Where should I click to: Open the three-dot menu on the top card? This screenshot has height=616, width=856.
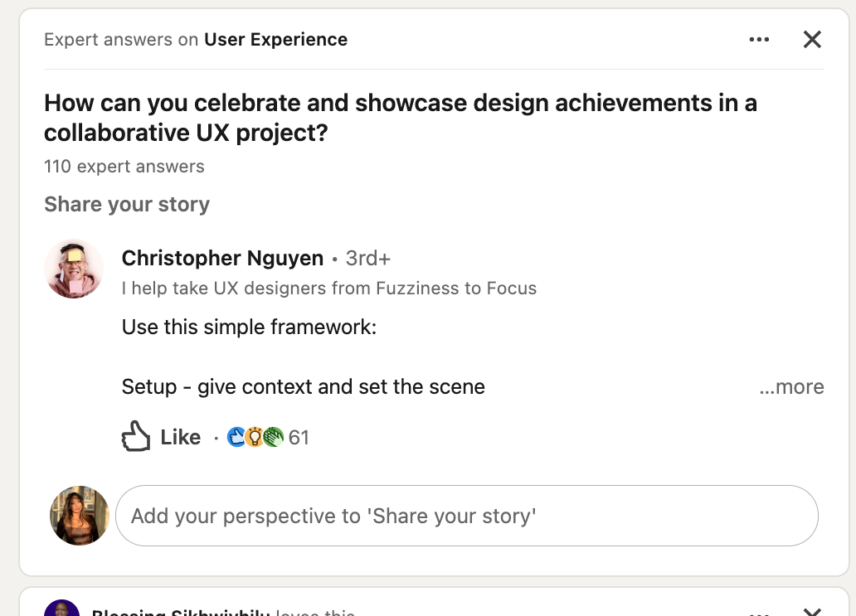pyautogui.click(x=759, y=39)
